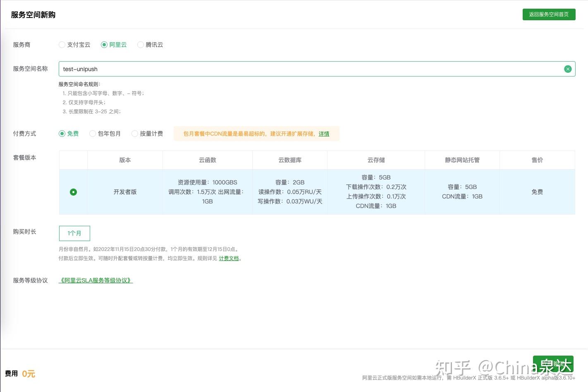
Task: Click the 版本 column header
Action: click(125, 160)
